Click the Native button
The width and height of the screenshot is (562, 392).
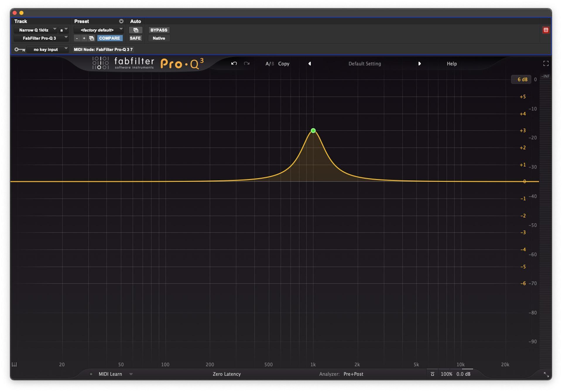pyautogui.click(x=159, y=38)
